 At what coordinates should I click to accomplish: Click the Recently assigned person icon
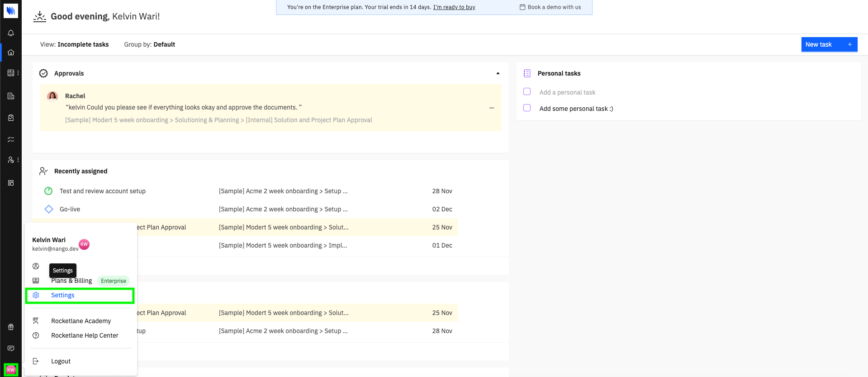click(x=43, y=171)
